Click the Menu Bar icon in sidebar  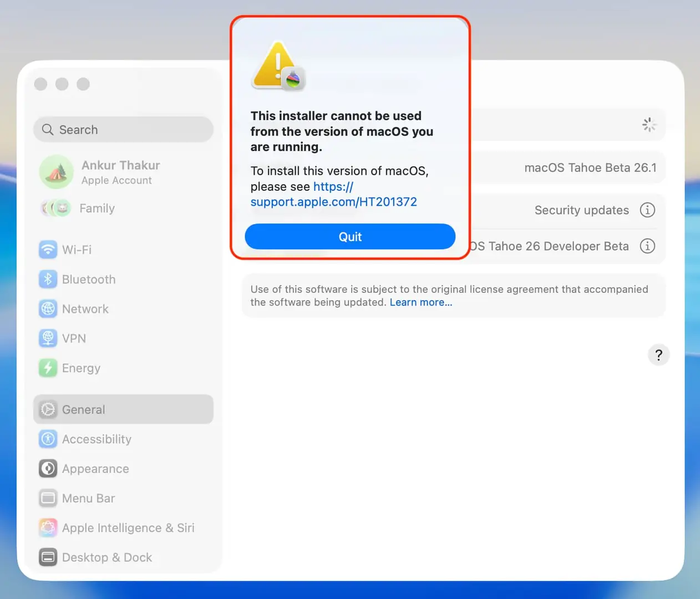pyautogui.click(x=48, y=498)
